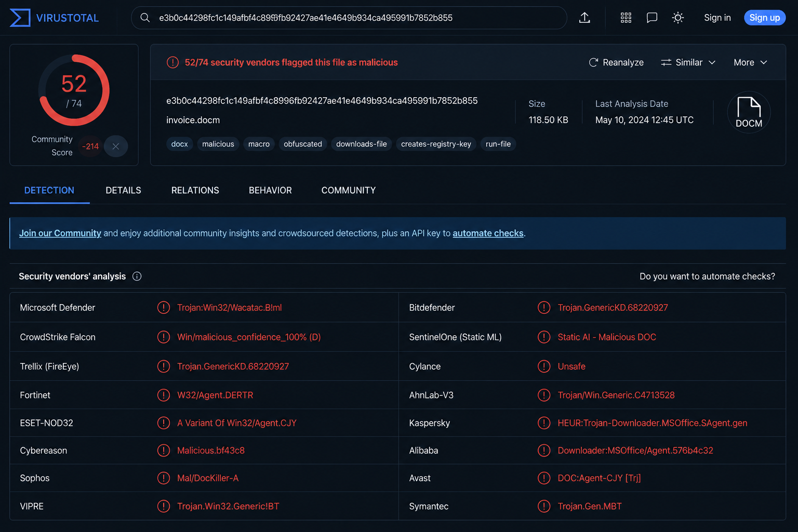Click W32/Agent.DERTR detection text
Screen dimensions: 798x532
215,395
